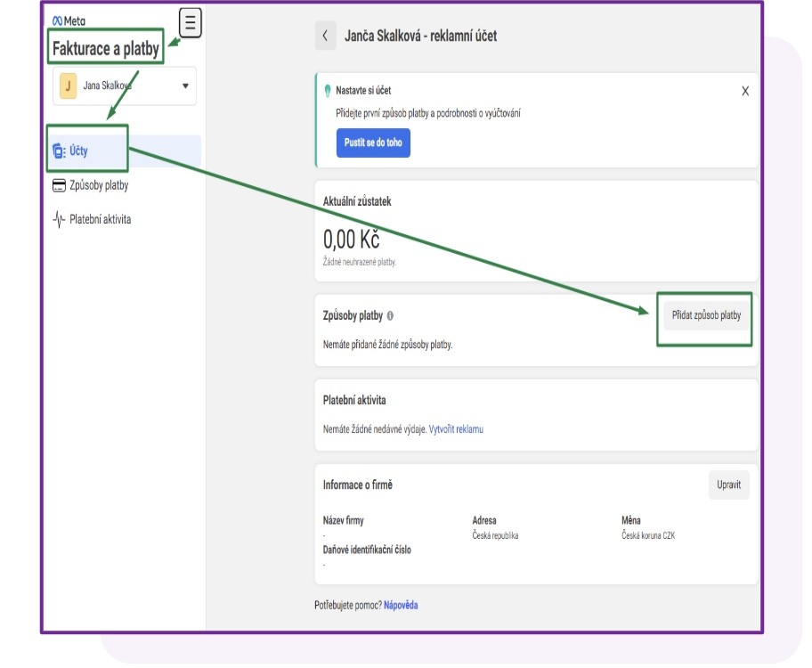
Task: Click the Česká koruna CZK currency value
Action: pos(648,536)
